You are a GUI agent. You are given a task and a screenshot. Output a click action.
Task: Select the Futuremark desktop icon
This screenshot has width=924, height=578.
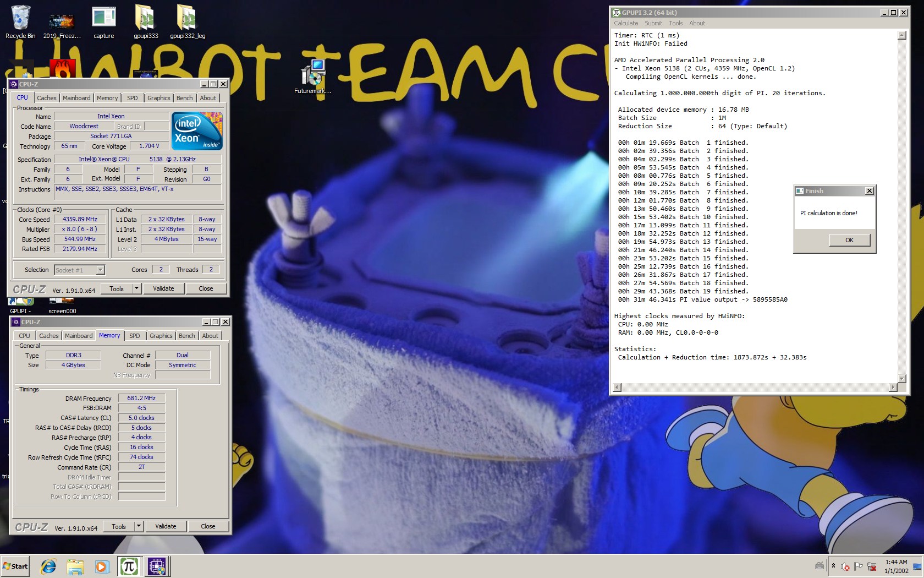point(312,77)
